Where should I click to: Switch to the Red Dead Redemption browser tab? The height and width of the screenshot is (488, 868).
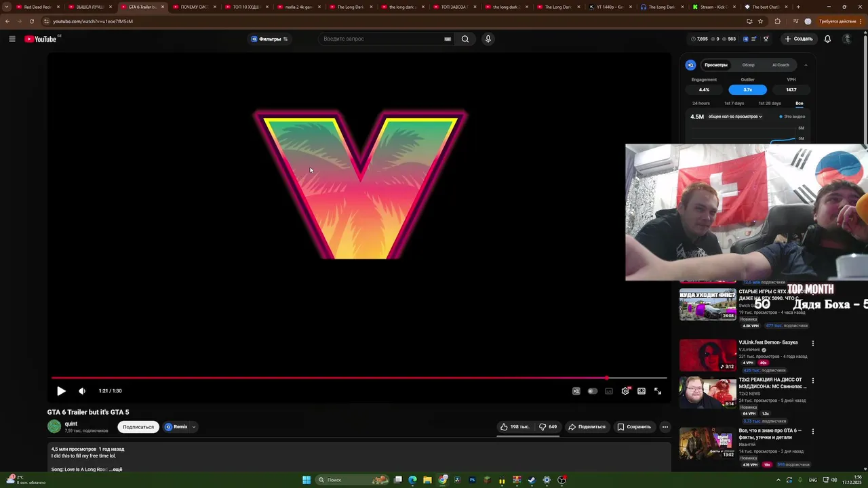[37, 7]
